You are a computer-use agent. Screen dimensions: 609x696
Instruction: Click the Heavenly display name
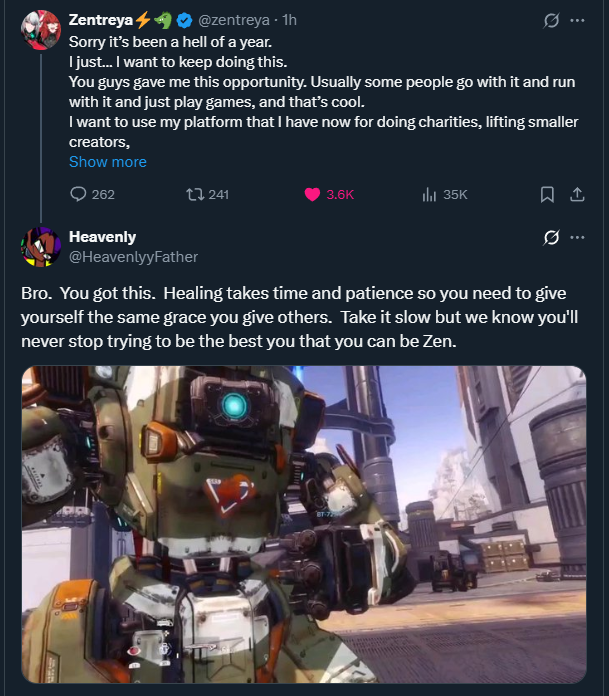[x=102, y=236]
